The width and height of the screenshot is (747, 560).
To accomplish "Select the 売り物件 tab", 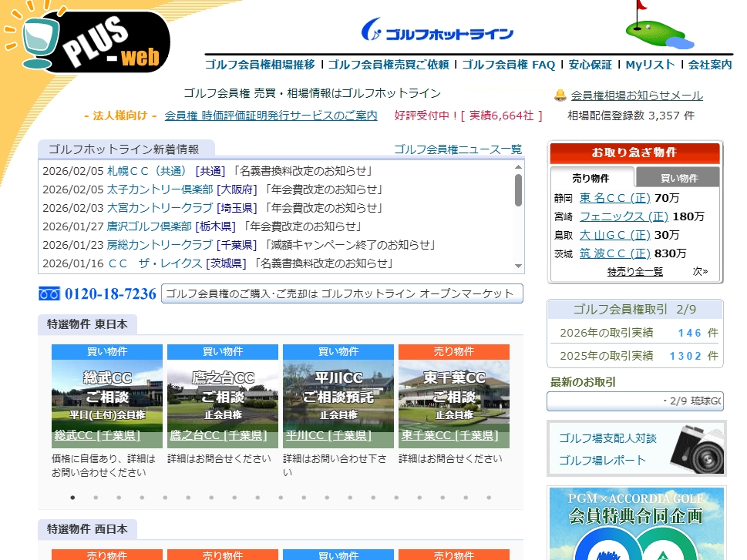I will pos(591,178).
